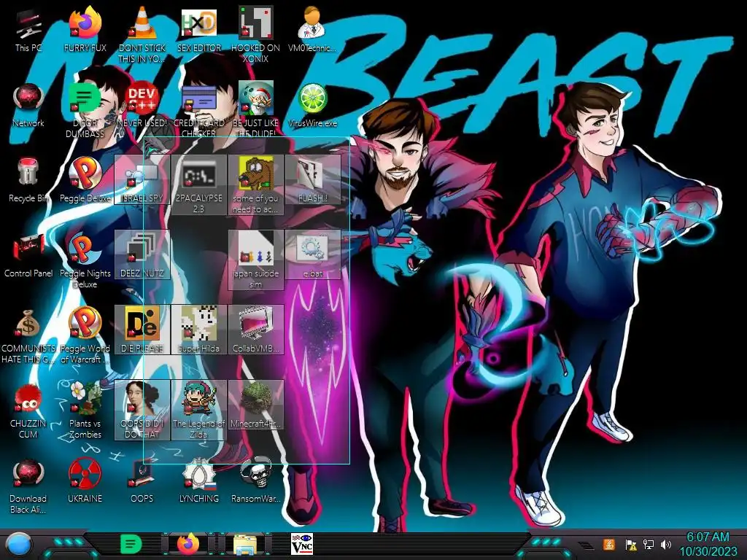Select the Network desktop icon
747x560 pixels.
pyautogui.click(x=28, y=106)
